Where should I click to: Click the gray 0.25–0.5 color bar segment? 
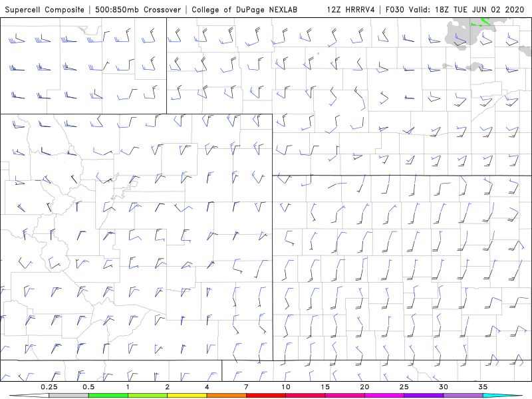coord(68,396)
